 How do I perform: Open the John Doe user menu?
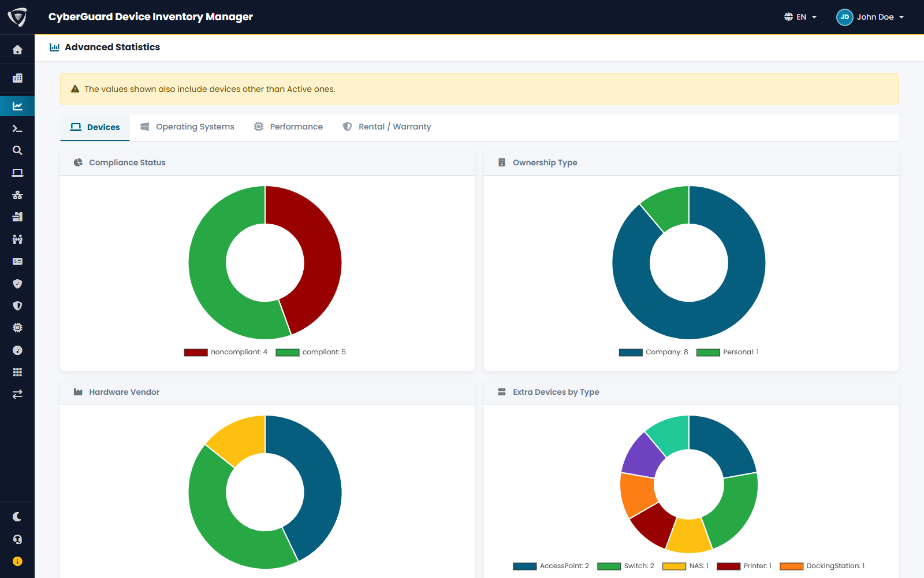pyautogui.click(x=870, y=17)
